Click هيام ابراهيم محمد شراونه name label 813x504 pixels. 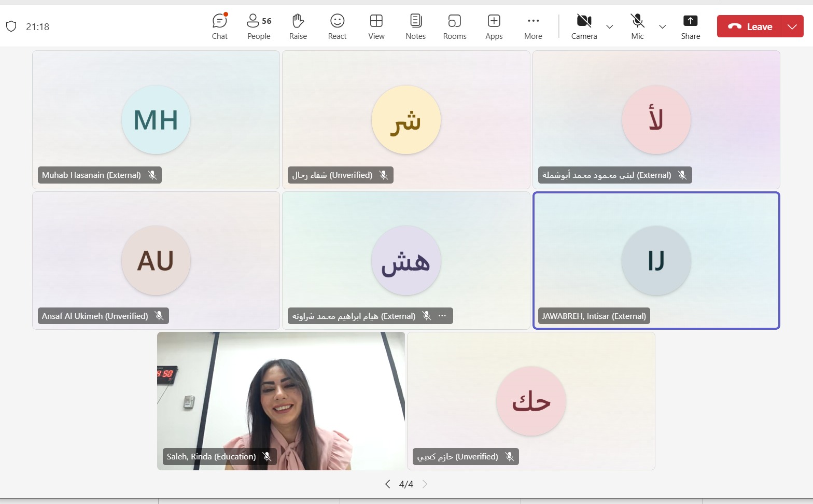coord(354,316)
